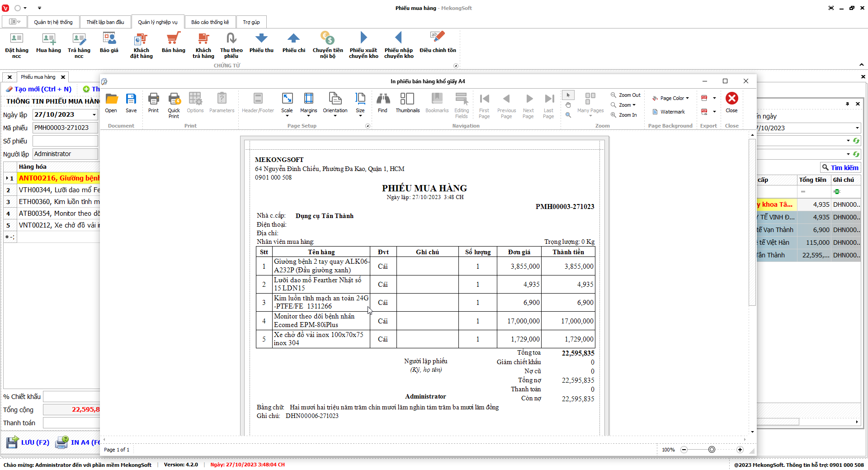Activate the pointer selection tool
Screen dimensions: 868x470
568,95
